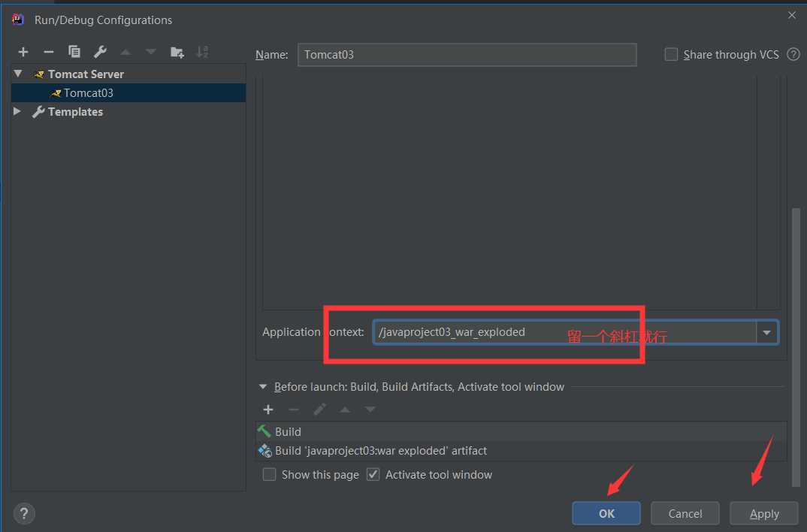Close the Run/Debug Configurations dialog
The width and height of the screenshot is (807, 532).
coord(791,16)
